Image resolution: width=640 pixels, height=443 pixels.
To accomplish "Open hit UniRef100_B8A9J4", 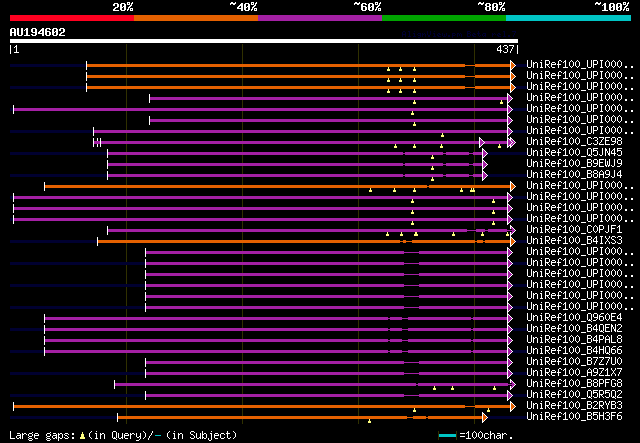I will [x=574, y=175].
